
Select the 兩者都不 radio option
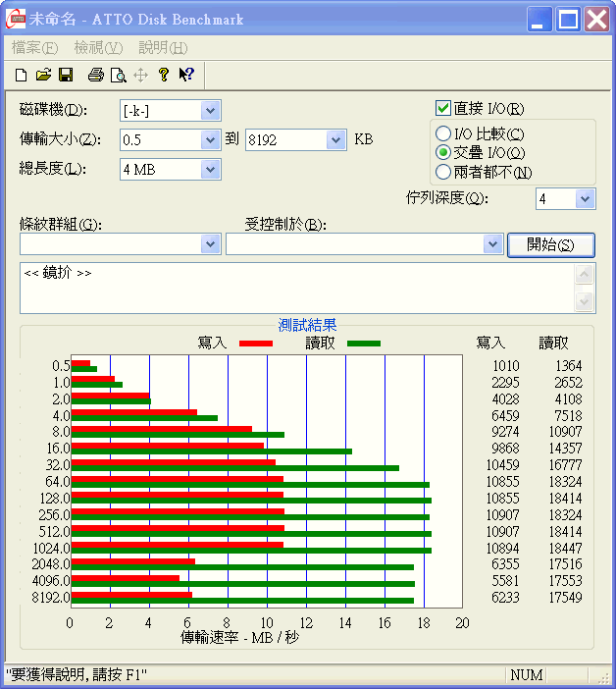pyautogui.click(x=443, y=172)
